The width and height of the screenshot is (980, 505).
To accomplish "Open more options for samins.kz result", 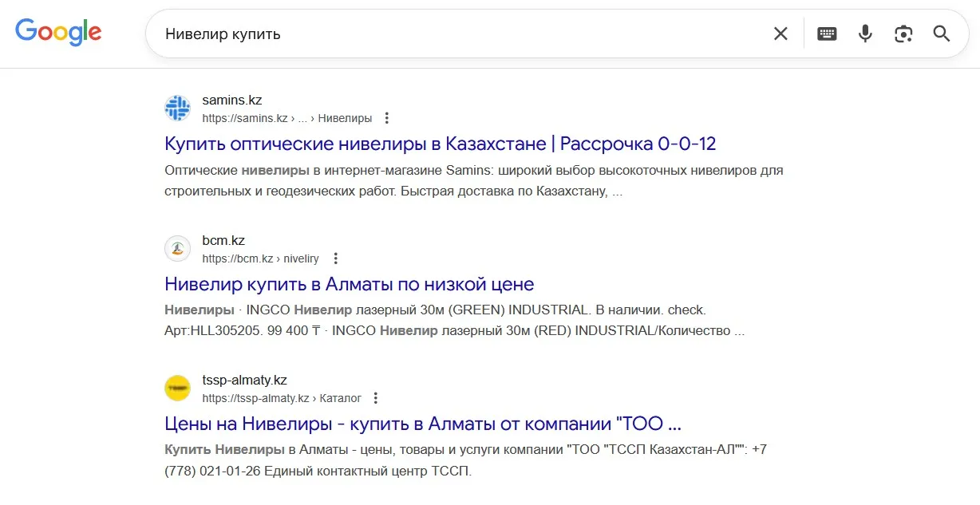I will (x=387, y=118).
